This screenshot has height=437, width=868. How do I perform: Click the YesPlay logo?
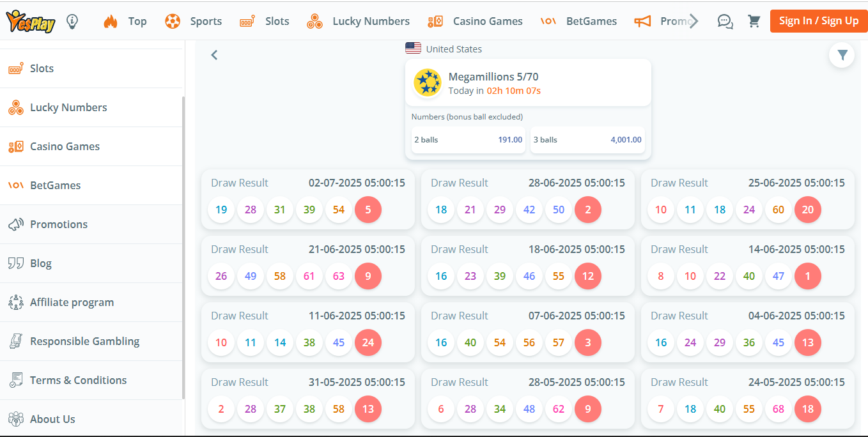(31, 22)
